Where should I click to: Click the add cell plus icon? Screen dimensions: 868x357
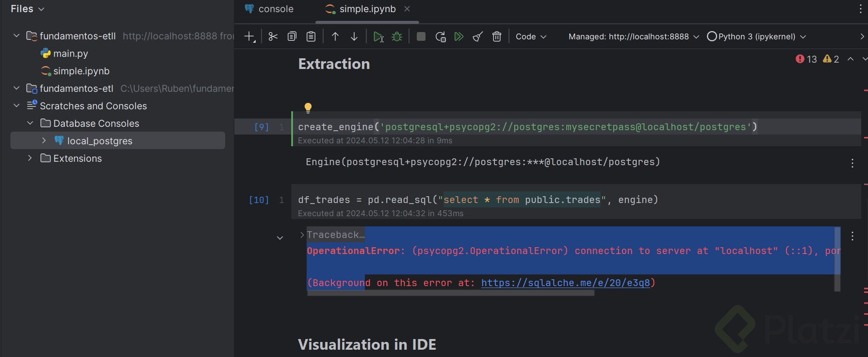(249, 37)
